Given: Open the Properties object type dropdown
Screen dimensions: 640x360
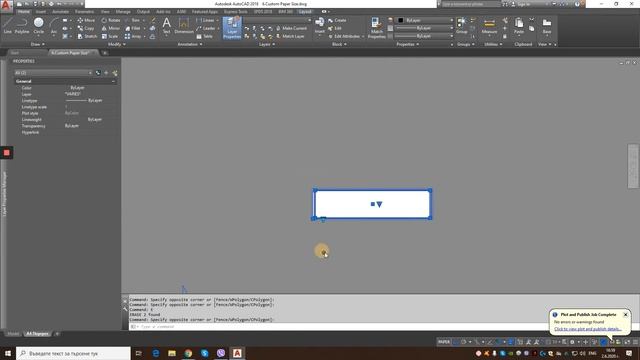Looking at the screenshot, I should click(x=53, y=73).
